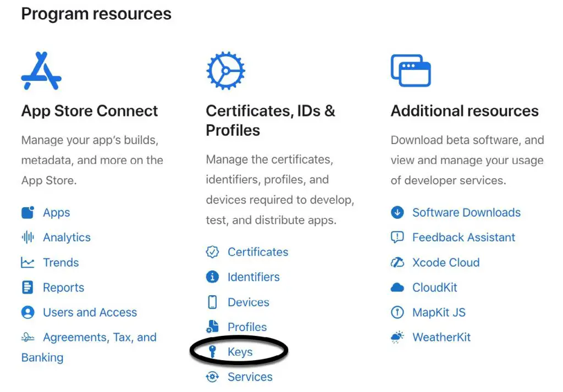
Task: Click the Software Downloads arrow icon
Action: pyautogui.click(x=397, y=213)
